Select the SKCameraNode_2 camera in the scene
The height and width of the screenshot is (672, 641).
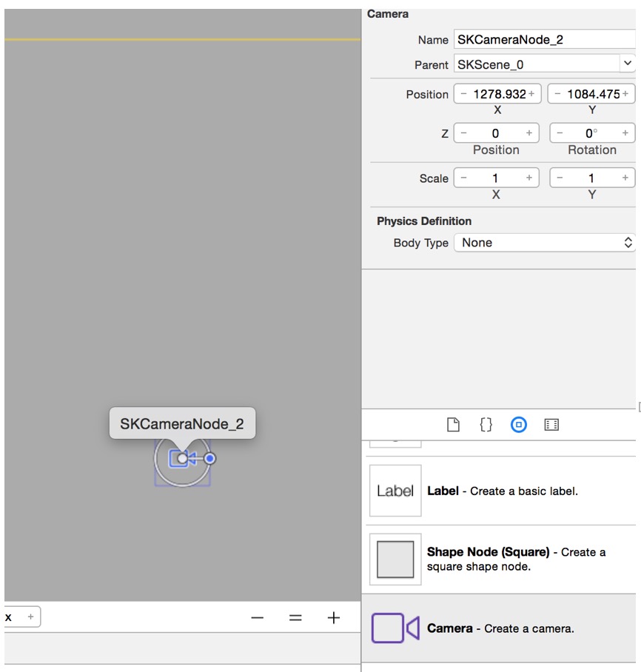coord(182,458)
